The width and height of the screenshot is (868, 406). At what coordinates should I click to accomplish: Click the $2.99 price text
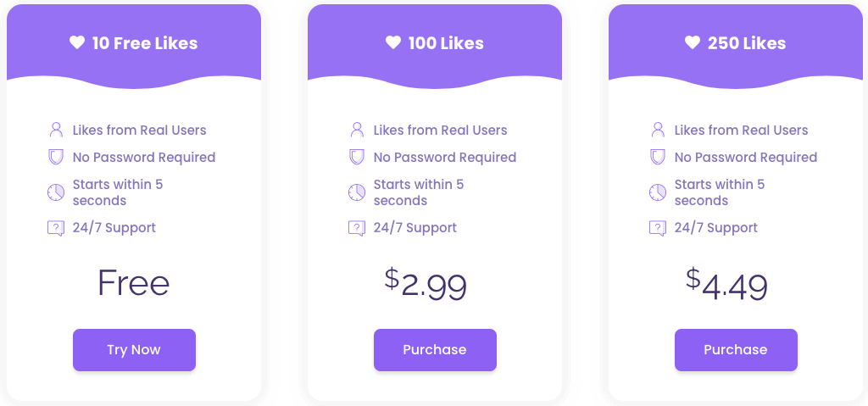426,285
